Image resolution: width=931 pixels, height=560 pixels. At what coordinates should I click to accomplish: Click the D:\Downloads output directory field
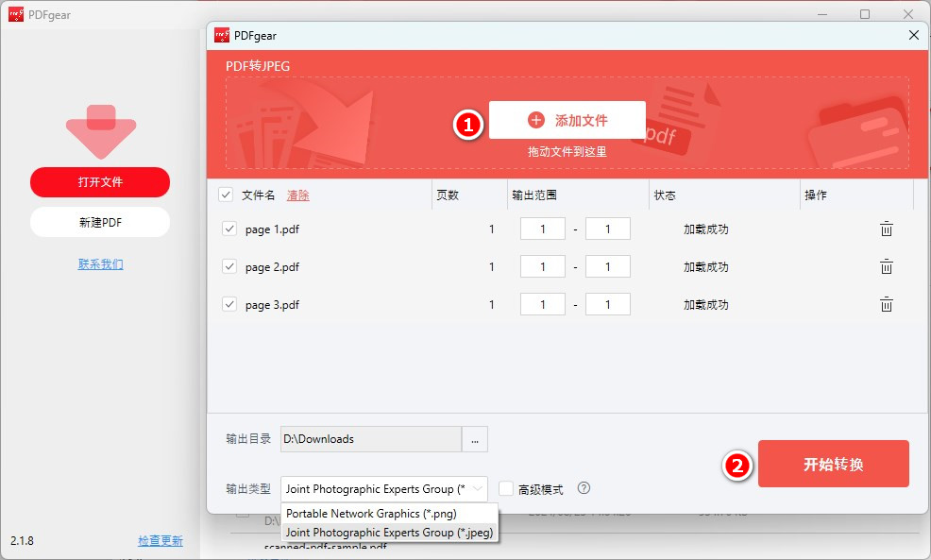point(368,439)
